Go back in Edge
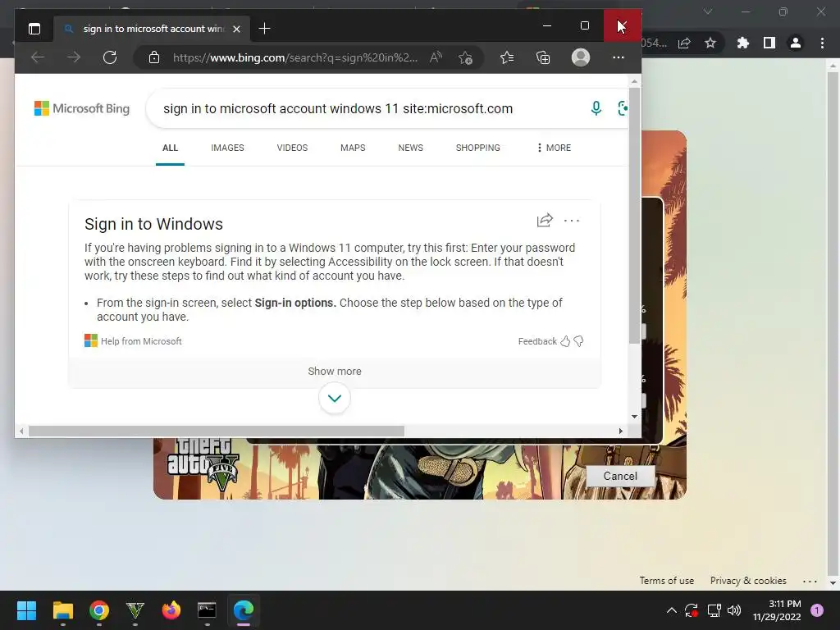The width and height of the screenshot is (840, 630). [x=38, y=57]
